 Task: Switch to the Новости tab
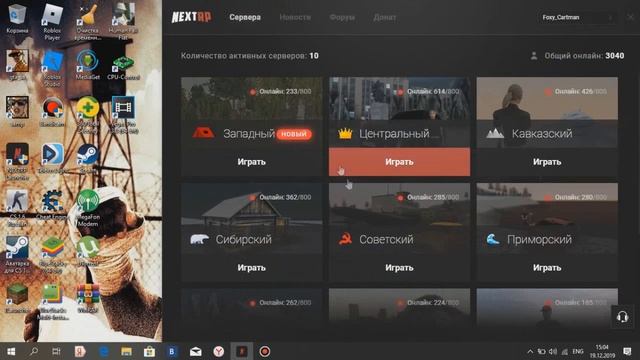click(295, 17)
